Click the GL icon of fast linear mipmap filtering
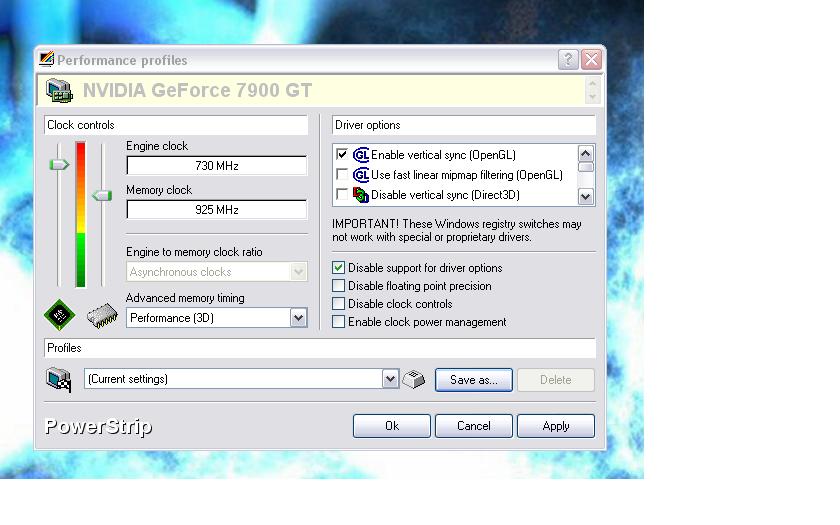The width and height of the screenshot is (840, 525). (x=361, y=175)
